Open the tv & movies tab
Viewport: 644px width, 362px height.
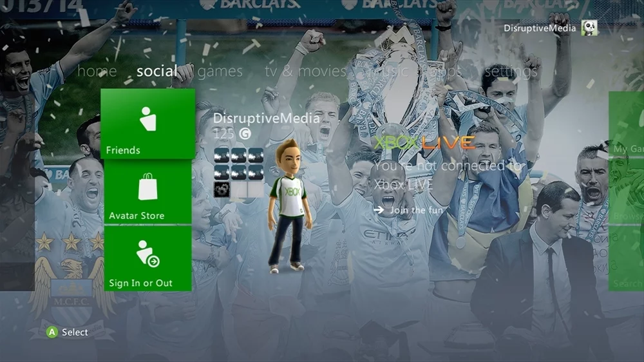tap(305, 71)
